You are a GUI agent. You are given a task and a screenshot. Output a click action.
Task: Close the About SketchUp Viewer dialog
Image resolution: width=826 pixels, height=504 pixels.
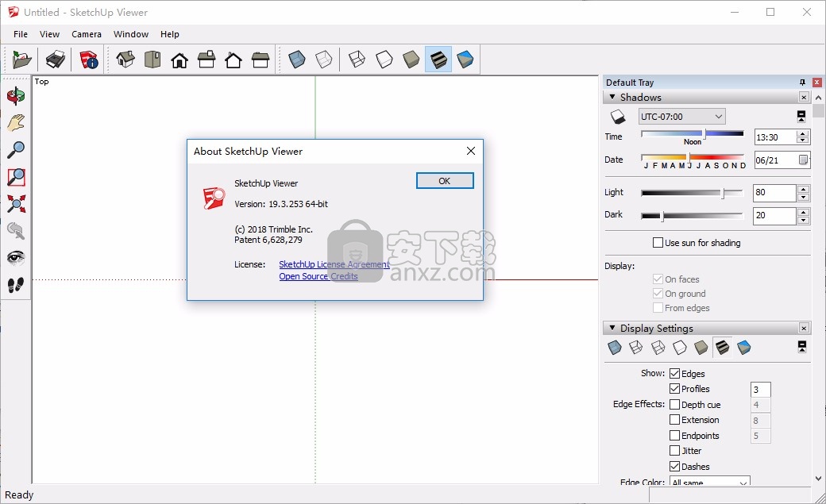(x=471, y=151)
